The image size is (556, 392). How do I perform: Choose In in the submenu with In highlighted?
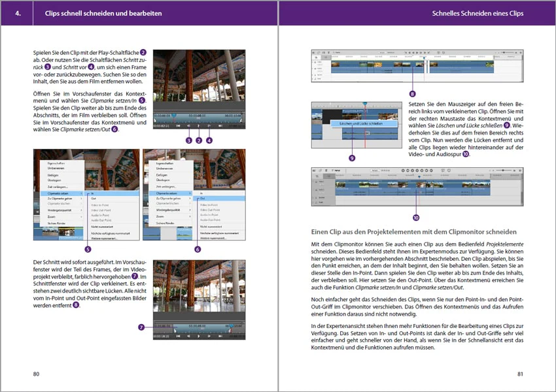point(112,193)
